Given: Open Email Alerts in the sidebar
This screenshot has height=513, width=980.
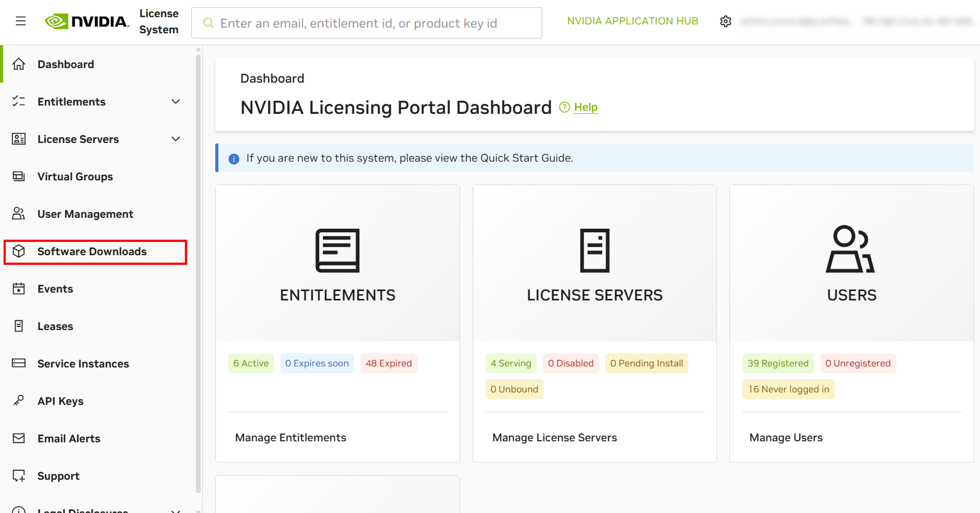Looking at the screenshot, I should [x=69, y=438].
